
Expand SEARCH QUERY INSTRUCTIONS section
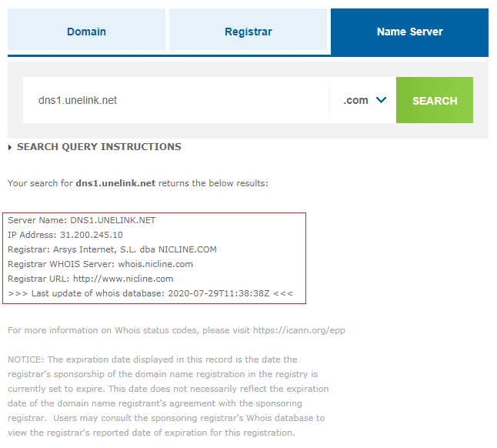coord(98,146)
